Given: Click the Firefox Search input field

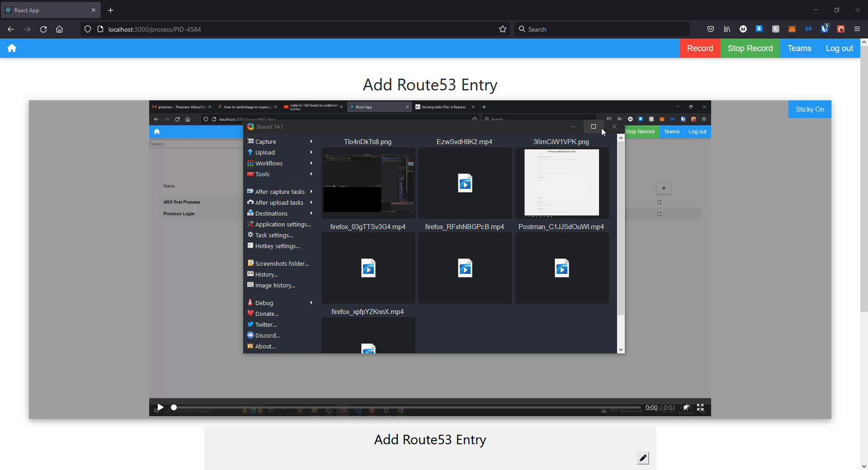Looking at the screenshot, I should 601,29.
